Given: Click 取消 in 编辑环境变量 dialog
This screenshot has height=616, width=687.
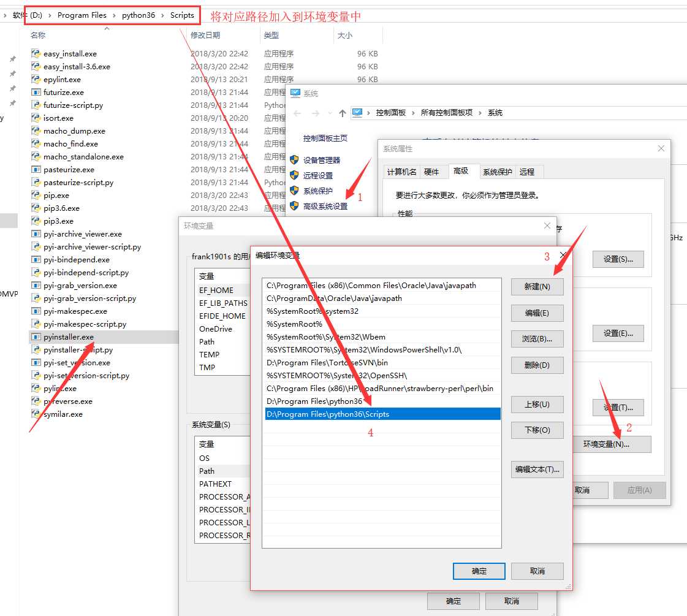Looking at the screenshot, I should (537, 571).
